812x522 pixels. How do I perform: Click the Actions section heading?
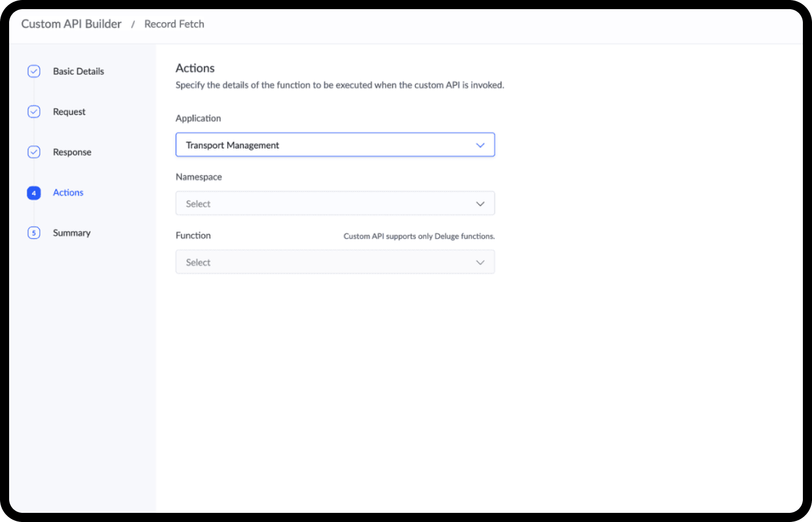195,68
